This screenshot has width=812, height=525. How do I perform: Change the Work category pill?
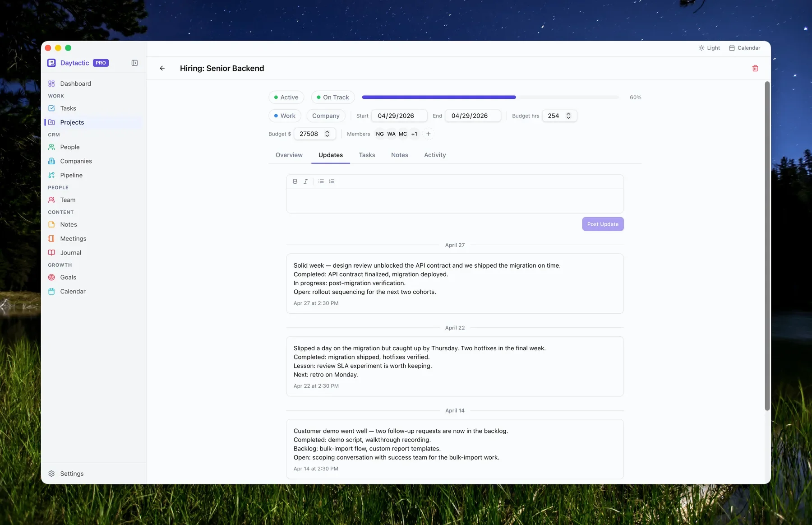click(285, 116)
